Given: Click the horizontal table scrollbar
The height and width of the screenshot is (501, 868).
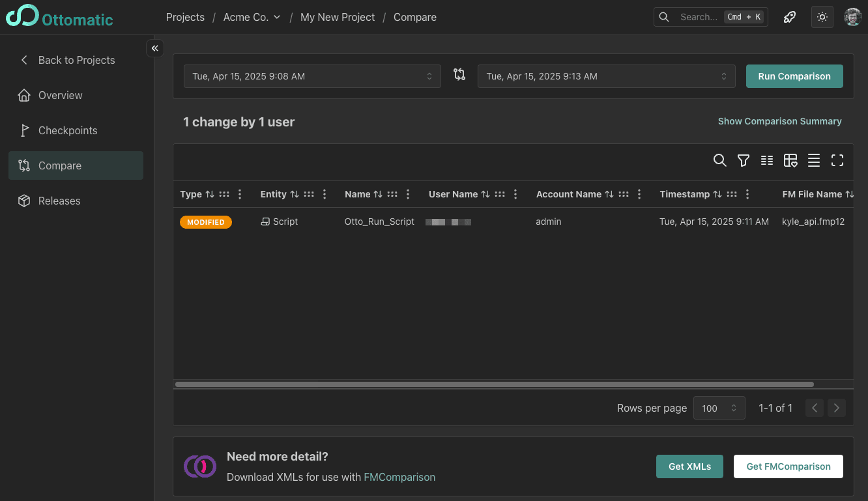Looking at the screenshot, I should click(494, 384).
